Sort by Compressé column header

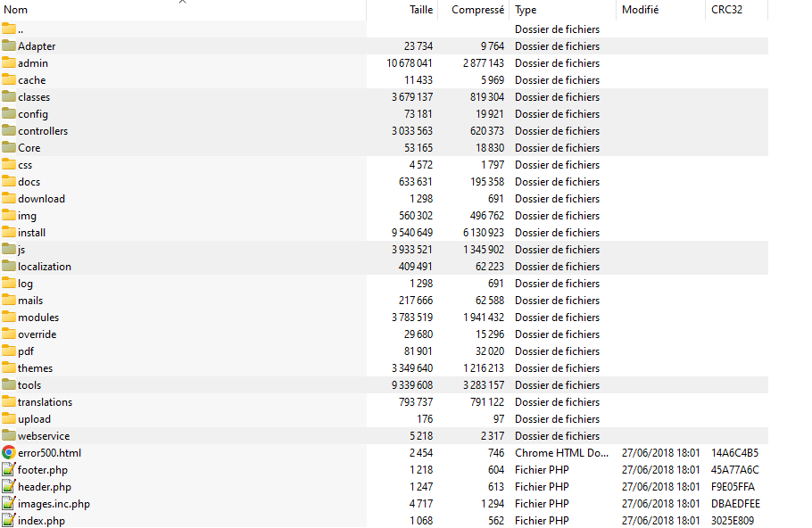click(473, 10)
